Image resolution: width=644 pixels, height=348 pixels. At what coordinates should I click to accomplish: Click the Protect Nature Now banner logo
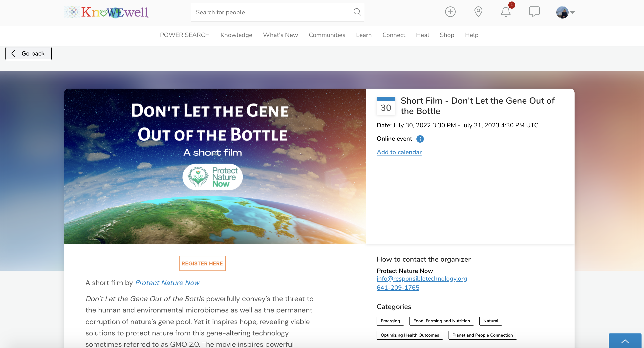pos(213,177)
